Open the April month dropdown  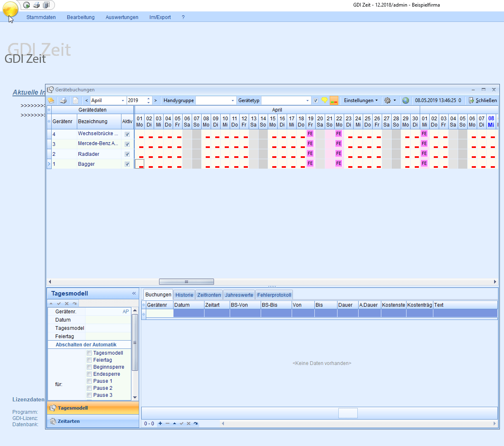click(x=123, y=100)
